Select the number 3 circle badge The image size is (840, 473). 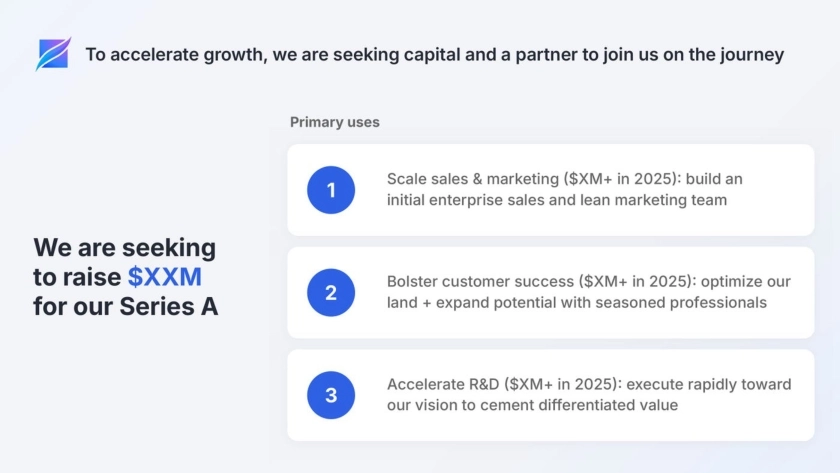[x=331, y=395]
